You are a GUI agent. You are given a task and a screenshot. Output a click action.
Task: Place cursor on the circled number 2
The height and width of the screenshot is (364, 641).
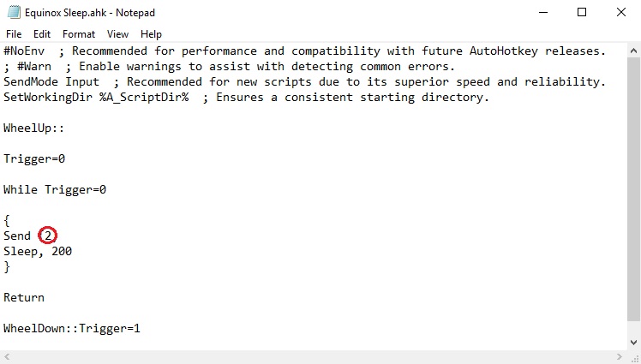(x=48, y=236)
